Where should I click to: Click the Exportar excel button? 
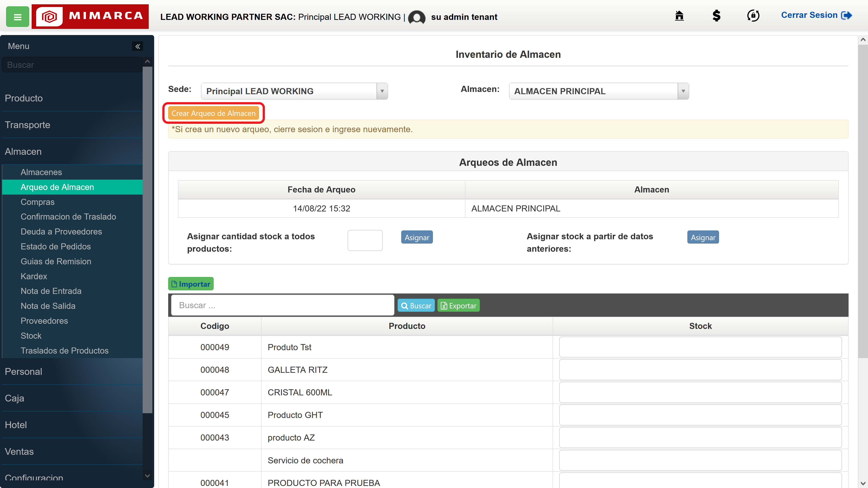pyautogui.click(x=458, y=305)
